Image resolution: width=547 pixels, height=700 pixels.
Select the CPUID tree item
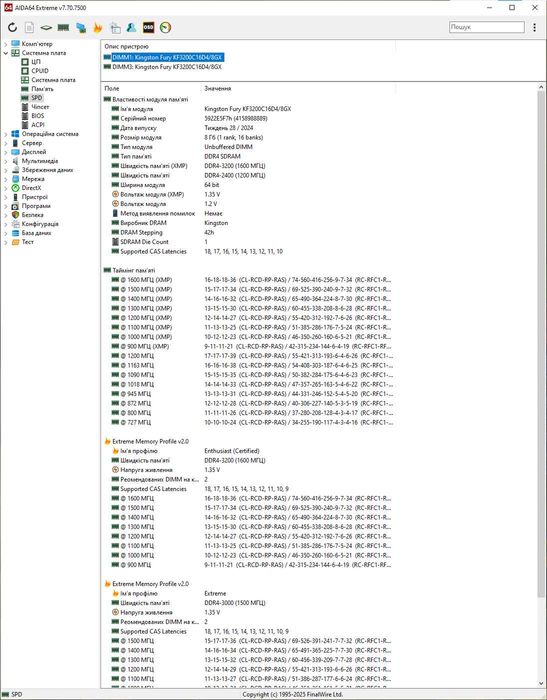coord(40,71)
